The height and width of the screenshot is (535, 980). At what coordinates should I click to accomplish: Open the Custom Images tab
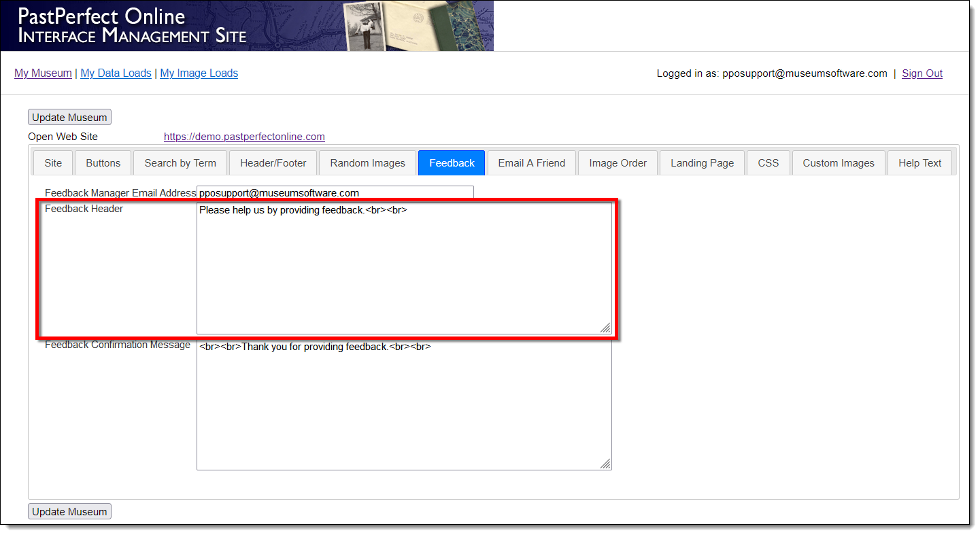pos(839,163)
